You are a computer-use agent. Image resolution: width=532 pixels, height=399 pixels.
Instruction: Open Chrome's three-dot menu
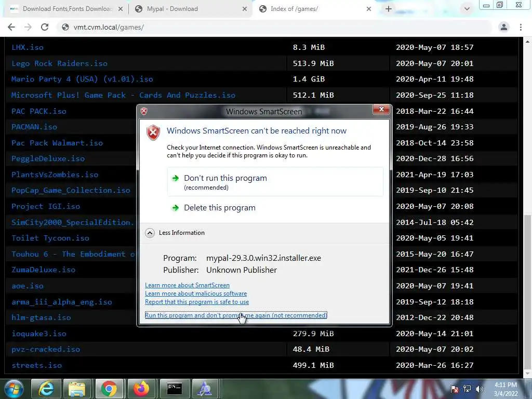coord(521,27)
